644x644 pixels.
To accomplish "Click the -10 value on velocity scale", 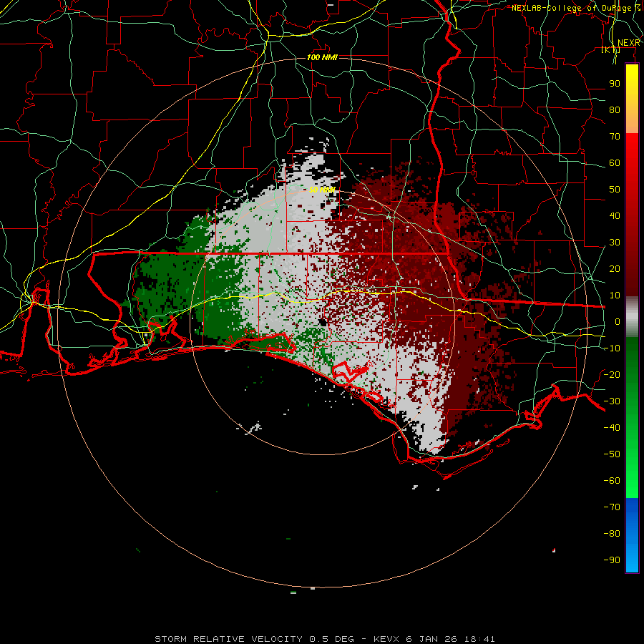I will [x=612, y=348].
